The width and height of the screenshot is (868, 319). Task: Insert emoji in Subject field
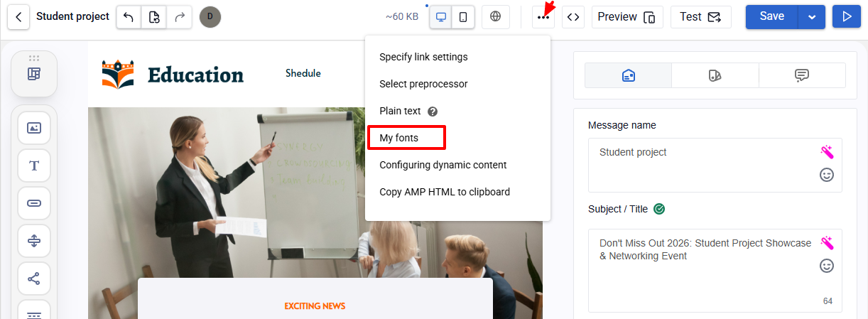[x=827, y=266]
